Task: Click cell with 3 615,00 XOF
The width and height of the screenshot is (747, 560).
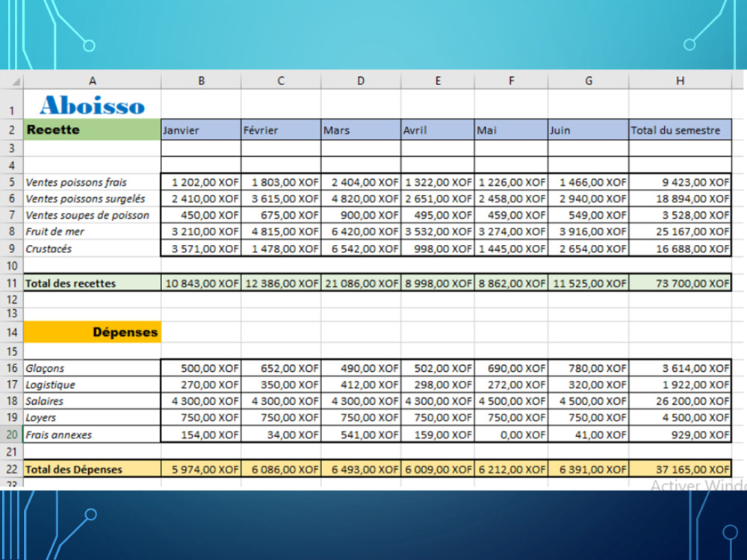Action: [x=281, y=199]
